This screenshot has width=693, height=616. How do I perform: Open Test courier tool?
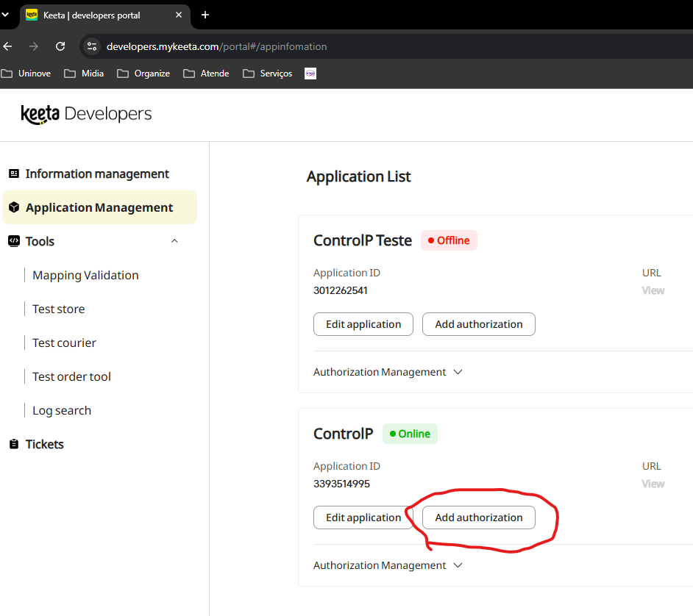pos(65,343)
